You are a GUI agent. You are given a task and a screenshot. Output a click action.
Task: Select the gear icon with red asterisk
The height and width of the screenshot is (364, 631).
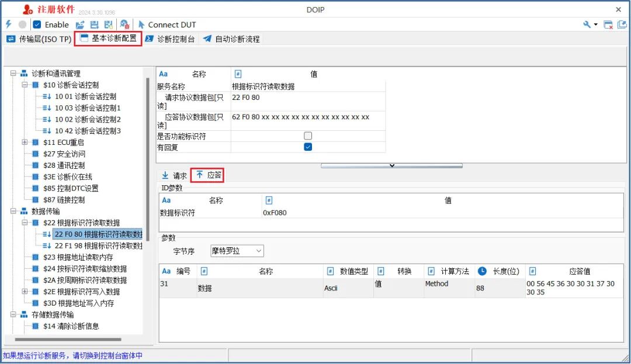pyautogui.click(x=124, y=24)
